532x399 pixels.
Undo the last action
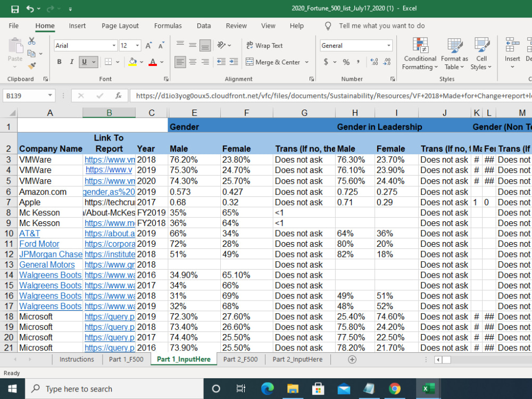[30, 9]
